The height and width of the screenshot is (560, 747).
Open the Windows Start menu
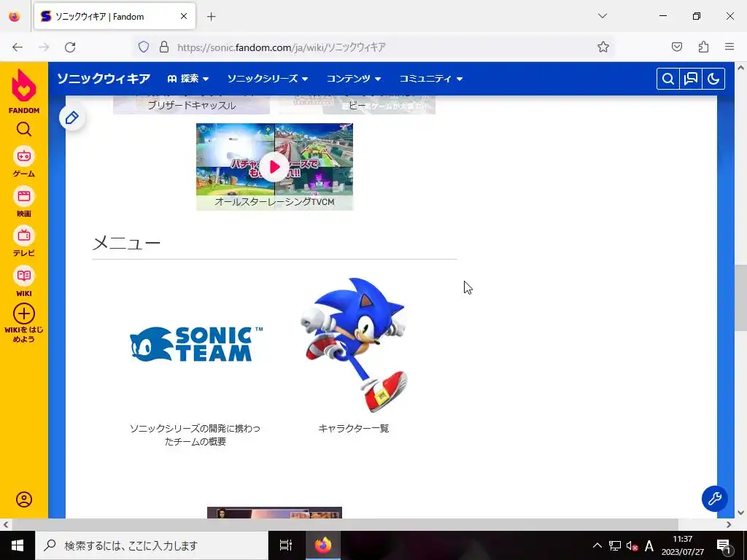point(18,545)
